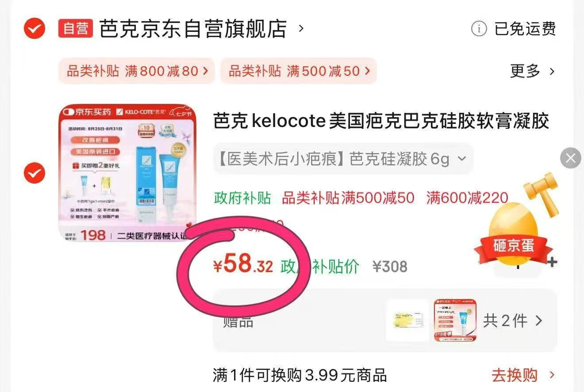View the wipes gift thumbnail
Screen dimensions: 584x392
407,321
